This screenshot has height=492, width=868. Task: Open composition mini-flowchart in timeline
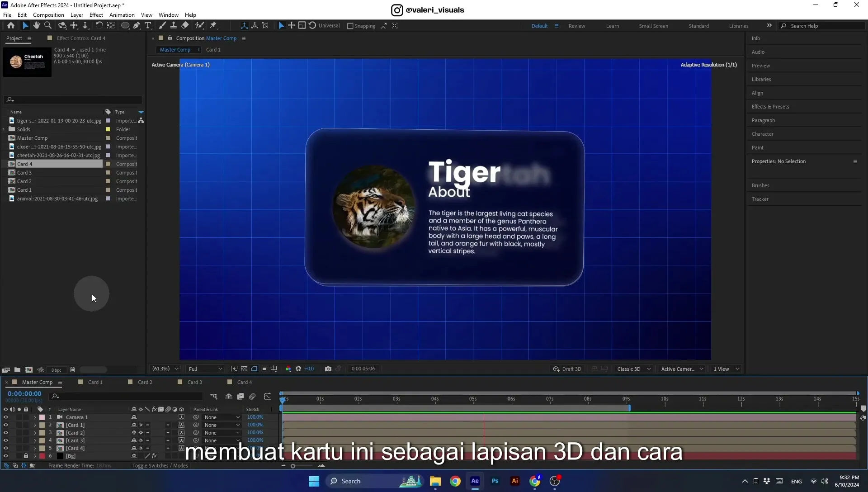pyautogui.click(x=213, y=397)
